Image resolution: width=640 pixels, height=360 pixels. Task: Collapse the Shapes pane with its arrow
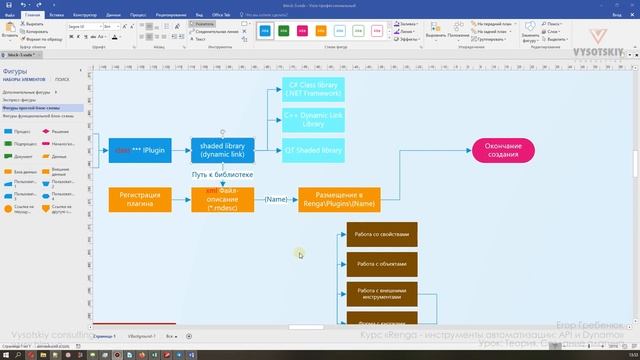tap(80, 71)
